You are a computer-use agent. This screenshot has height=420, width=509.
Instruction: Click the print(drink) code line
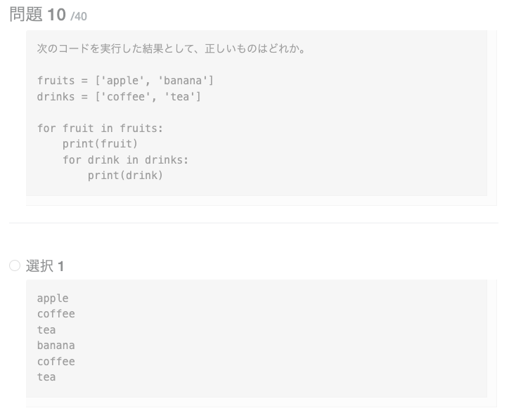(125, 176)
